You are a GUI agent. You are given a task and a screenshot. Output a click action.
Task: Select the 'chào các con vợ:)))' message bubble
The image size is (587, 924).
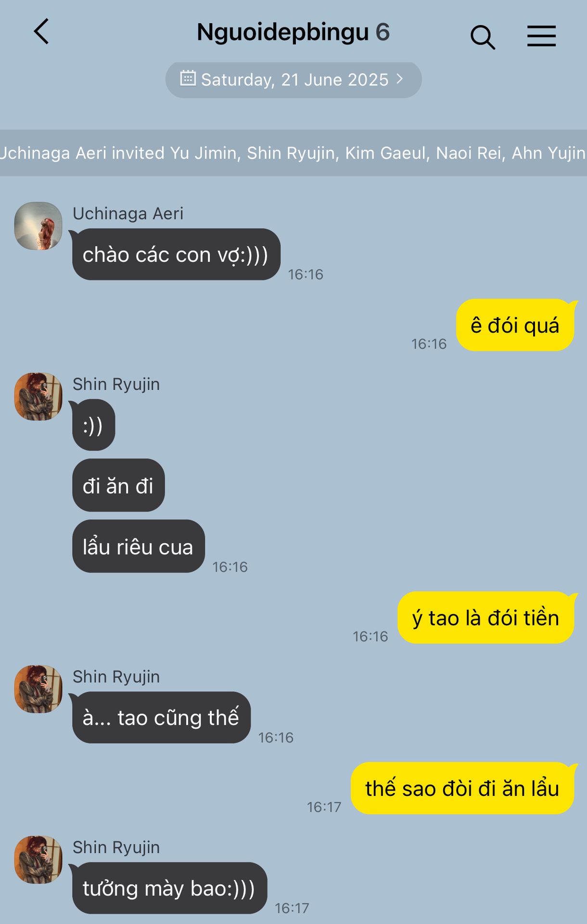pos(176,254)
